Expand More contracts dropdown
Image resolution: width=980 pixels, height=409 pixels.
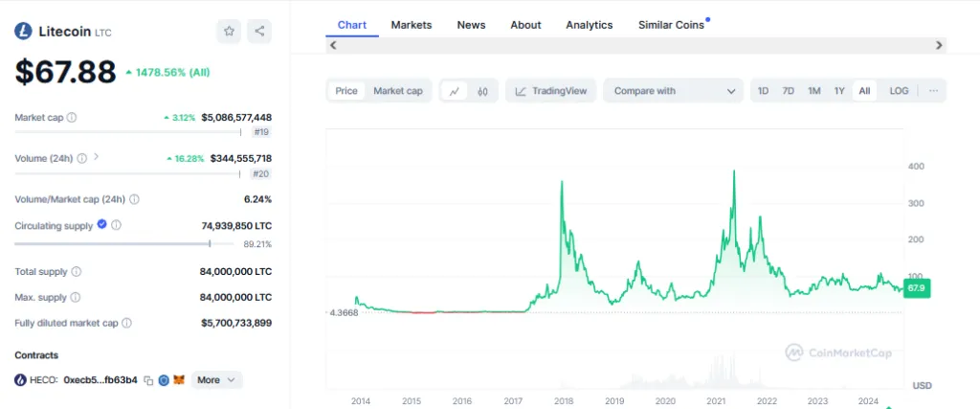click(216, 379)
